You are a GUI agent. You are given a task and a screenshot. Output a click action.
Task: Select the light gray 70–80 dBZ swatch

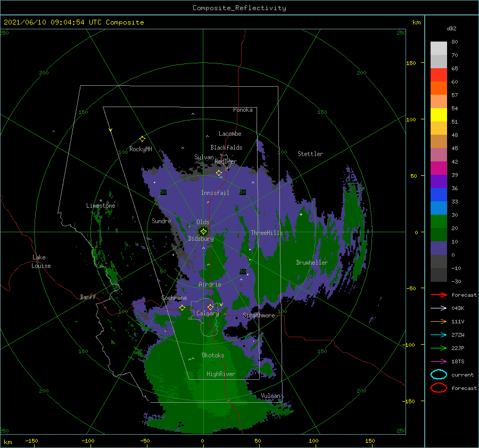click(x=439, y=48)
